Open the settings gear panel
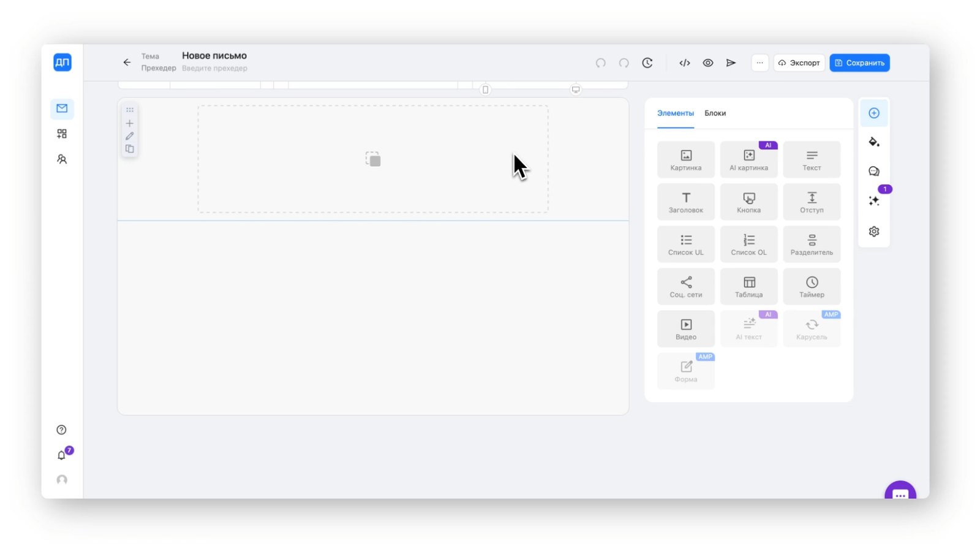Viewport: 980px width, 546px height. click(x=874, y=231)
